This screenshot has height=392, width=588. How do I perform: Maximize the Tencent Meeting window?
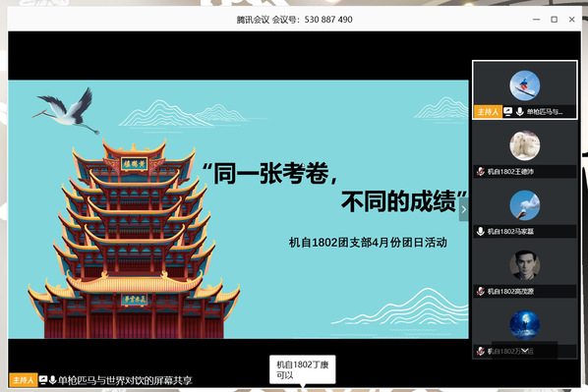(x=554, y=20)
